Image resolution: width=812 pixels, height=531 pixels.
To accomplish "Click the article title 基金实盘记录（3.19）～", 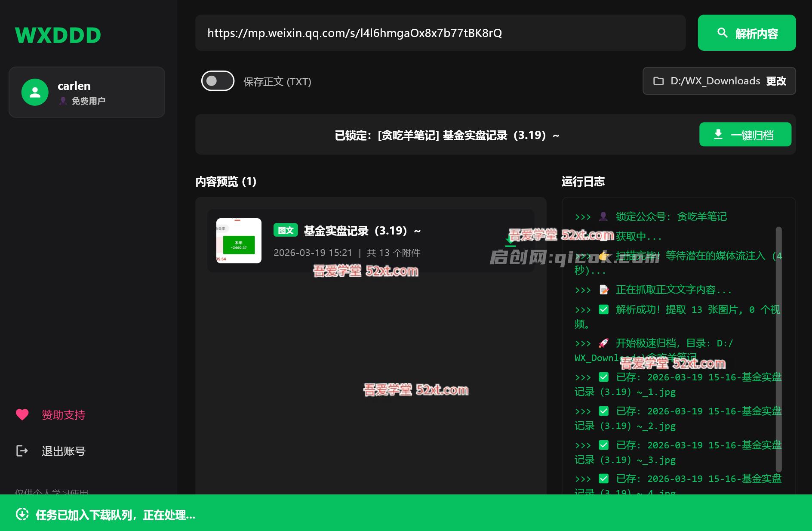I will tap(363, 231).
